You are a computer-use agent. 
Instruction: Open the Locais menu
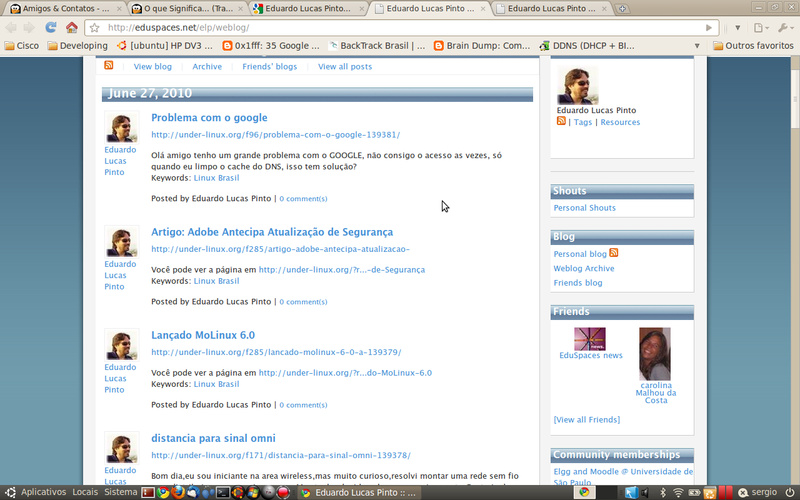[x=85, y=492]
